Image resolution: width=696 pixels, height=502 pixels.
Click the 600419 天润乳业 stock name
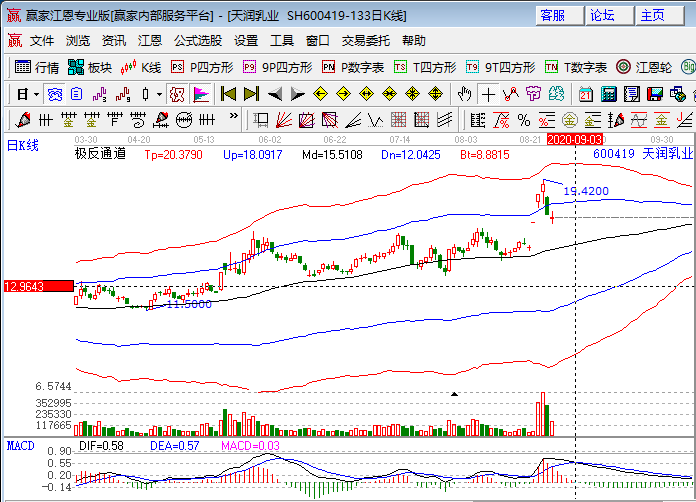coord(643,154)
